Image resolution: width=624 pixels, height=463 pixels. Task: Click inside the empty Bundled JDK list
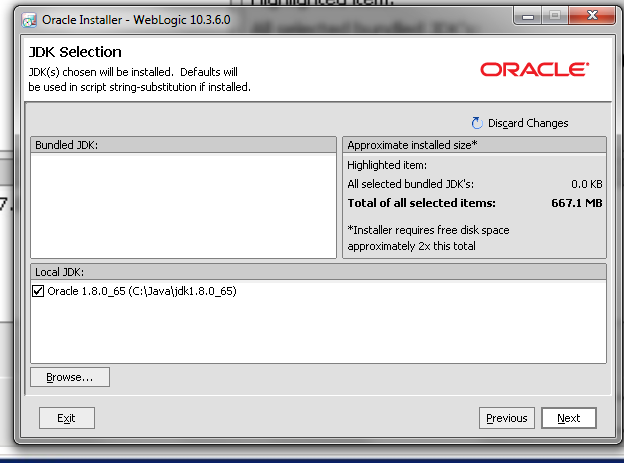(x=183, y=205)
